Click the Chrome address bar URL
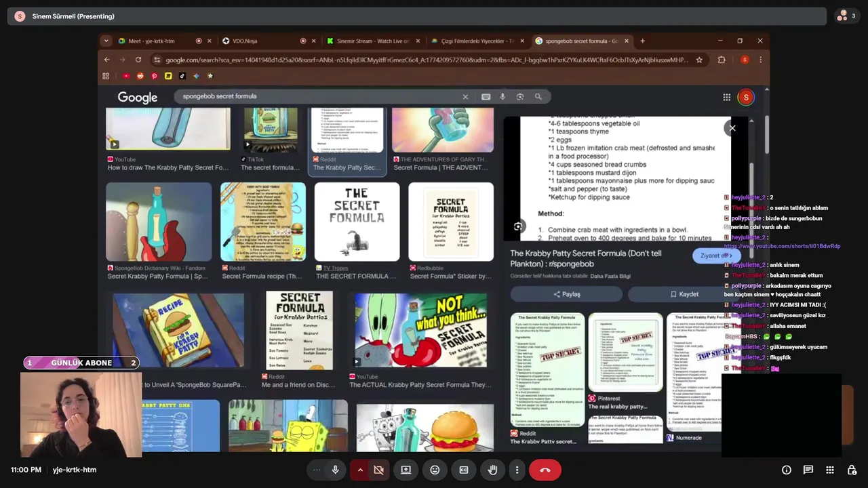868x488 pixels. pyautogui.click(x=427, y=60)
